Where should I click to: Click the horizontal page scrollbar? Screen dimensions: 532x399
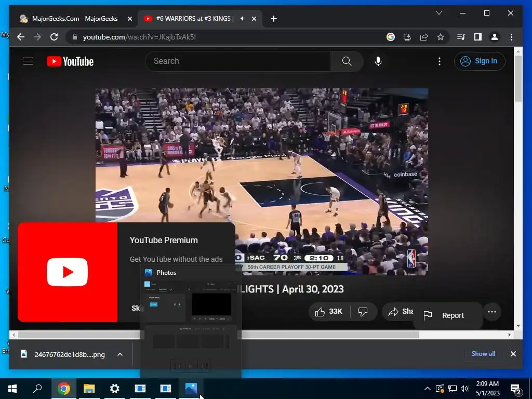(x=219, y=335)
